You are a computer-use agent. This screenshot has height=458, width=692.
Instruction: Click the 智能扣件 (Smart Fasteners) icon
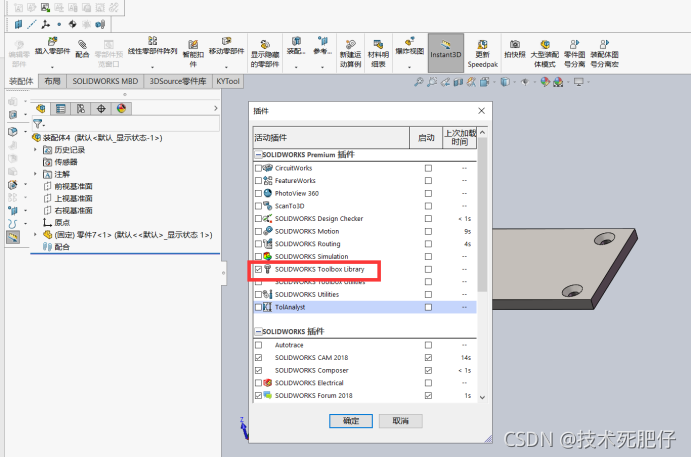193,45
